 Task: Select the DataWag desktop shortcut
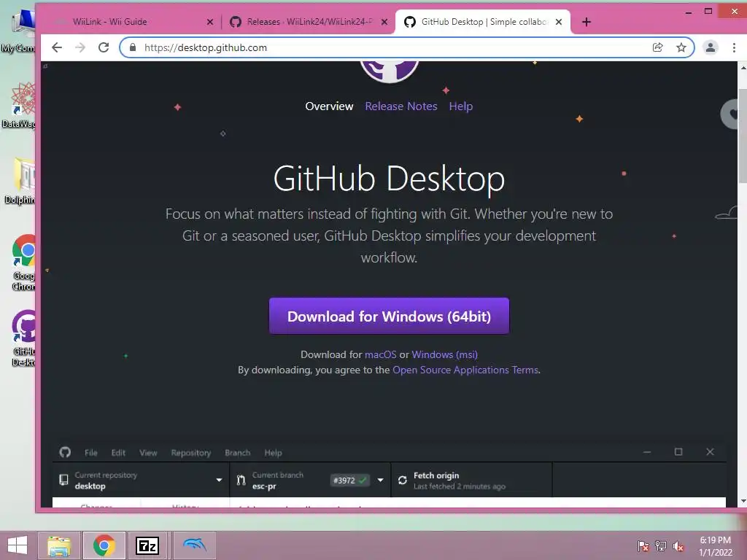click(x=19, y=105)
